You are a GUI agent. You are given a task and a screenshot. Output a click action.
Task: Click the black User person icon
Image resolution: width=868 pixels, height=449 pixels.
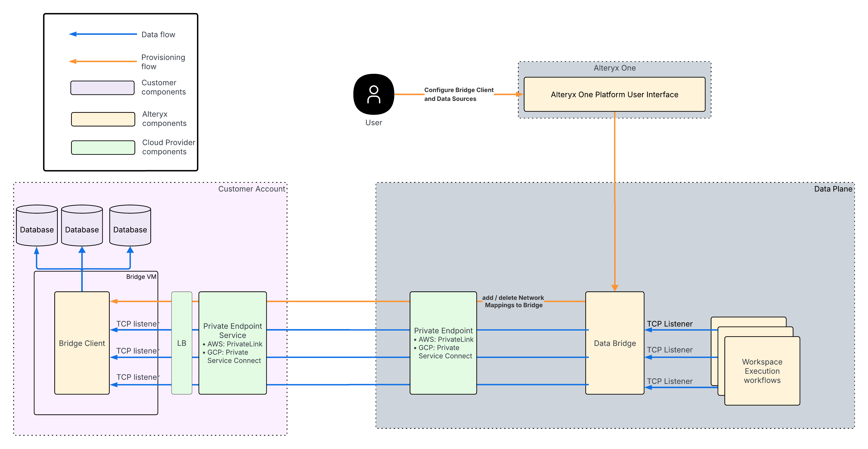click(x=374, y=94)
